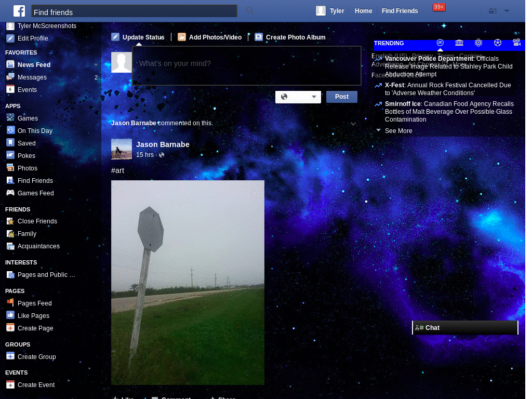Click the Family house icon

coord(10,234)
